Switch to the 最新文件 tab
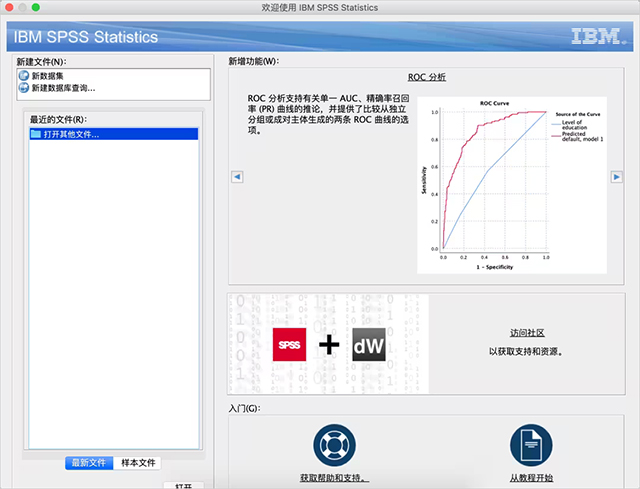 point(89,463)
